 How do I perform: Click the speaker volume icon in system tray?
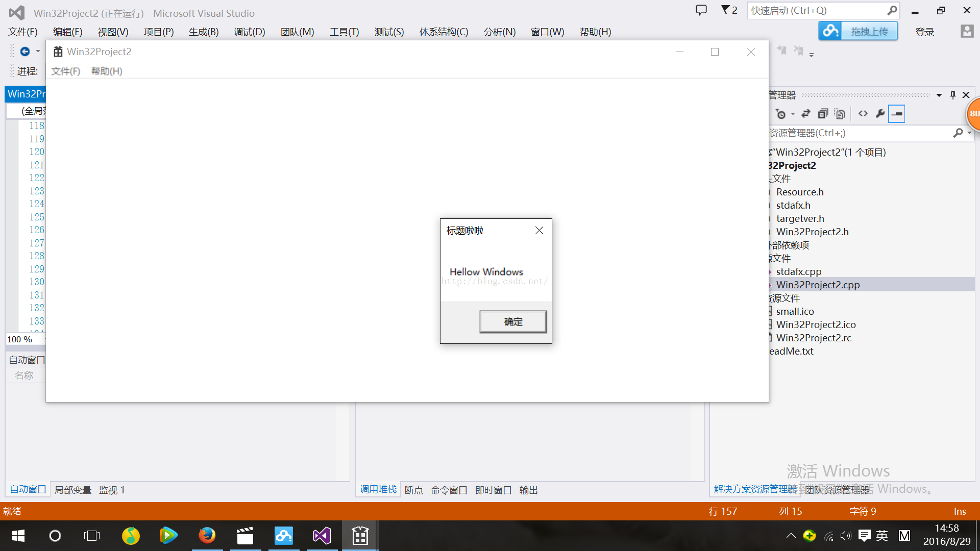846,535
